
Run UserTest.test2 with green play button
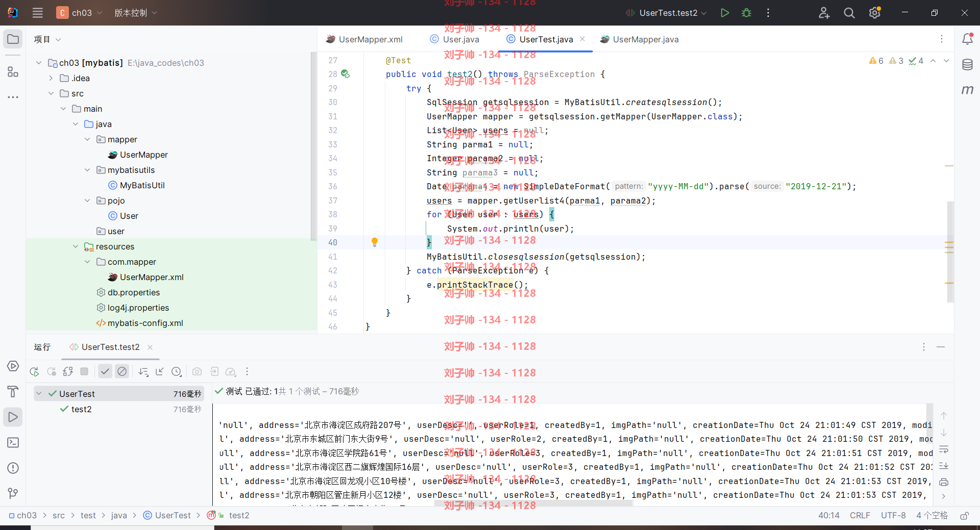click(x=724, y=13)
